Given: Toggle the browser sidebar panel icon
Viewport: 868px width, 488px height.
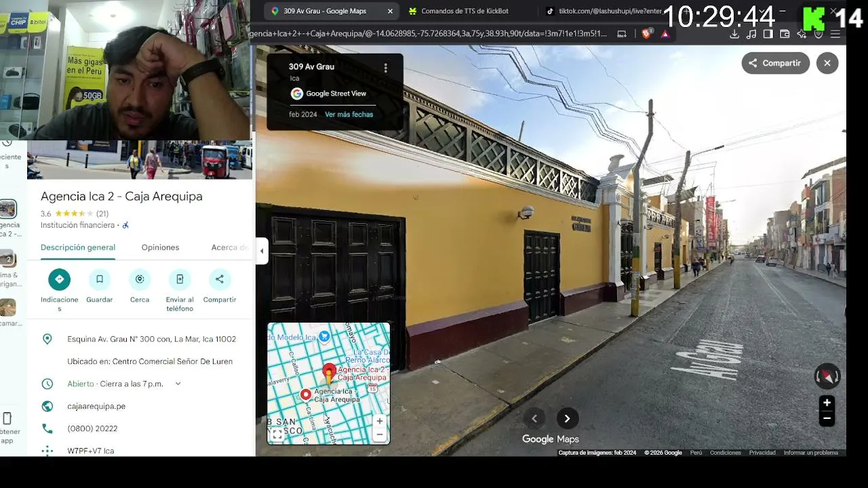Looking at the screenshot, I should pyautogui.click(x=768, y=34).
